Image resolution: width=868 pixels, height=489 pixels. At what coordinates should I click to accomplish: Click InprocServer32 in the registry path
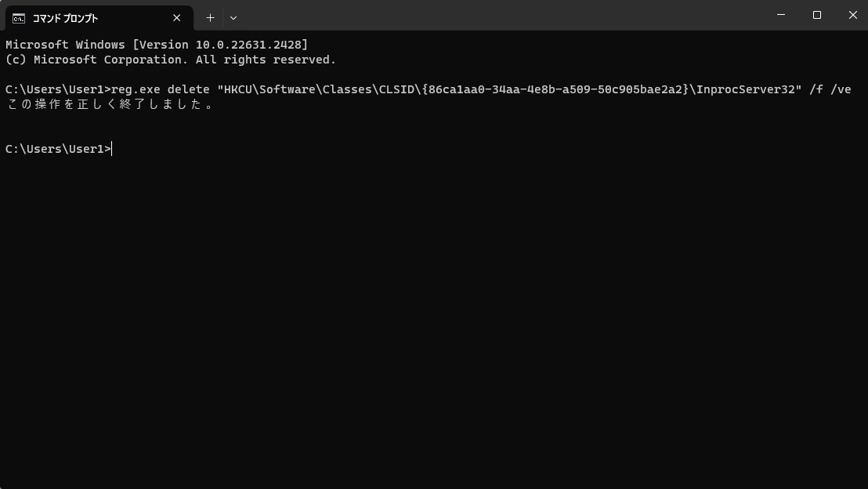746,89
